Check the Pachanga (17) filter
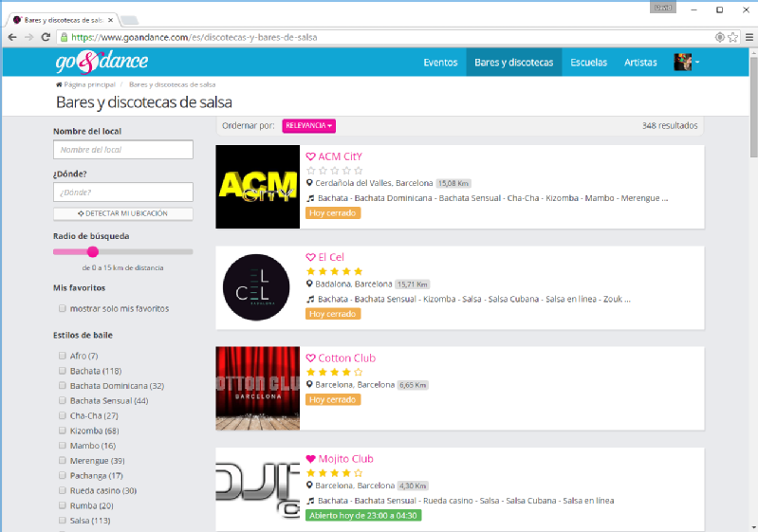Viewport: 758px width, 532px height. click(x=63, y=475)
